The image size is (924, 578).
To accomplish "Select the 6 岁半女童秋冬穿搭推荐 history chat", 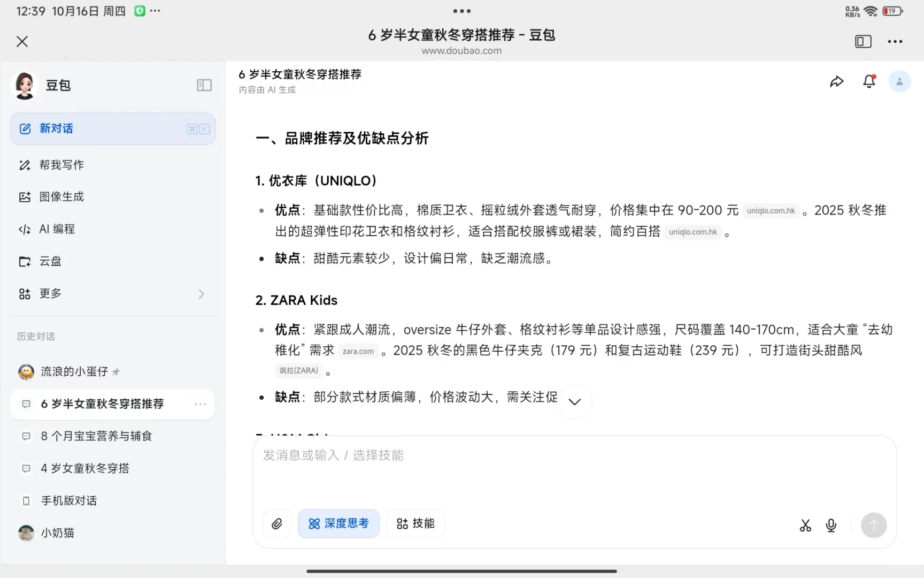I will tap(113, 404).
